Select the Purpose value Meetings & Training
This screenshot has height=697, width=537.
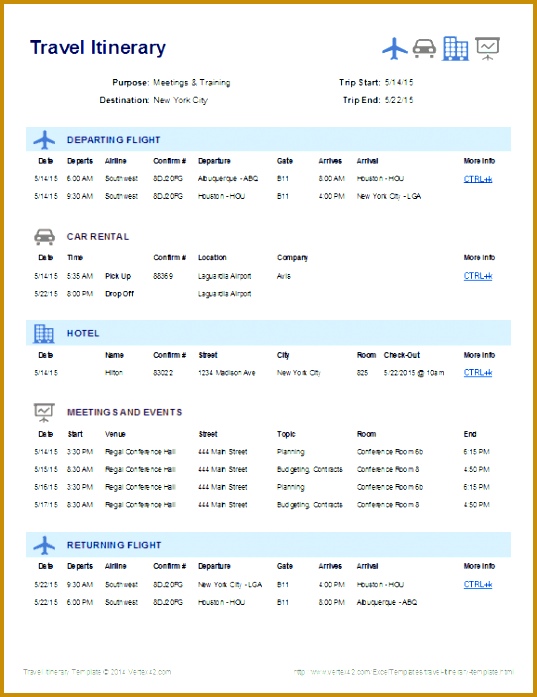coord(192,83)
